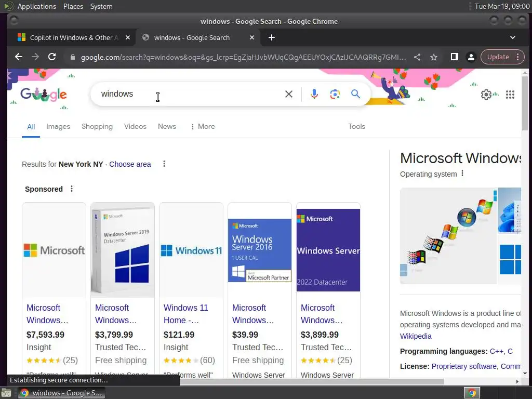Bookmark this tab with the star icon
Image resolution: width=532 pixels, height=399 pixels.
pos(434,57)
